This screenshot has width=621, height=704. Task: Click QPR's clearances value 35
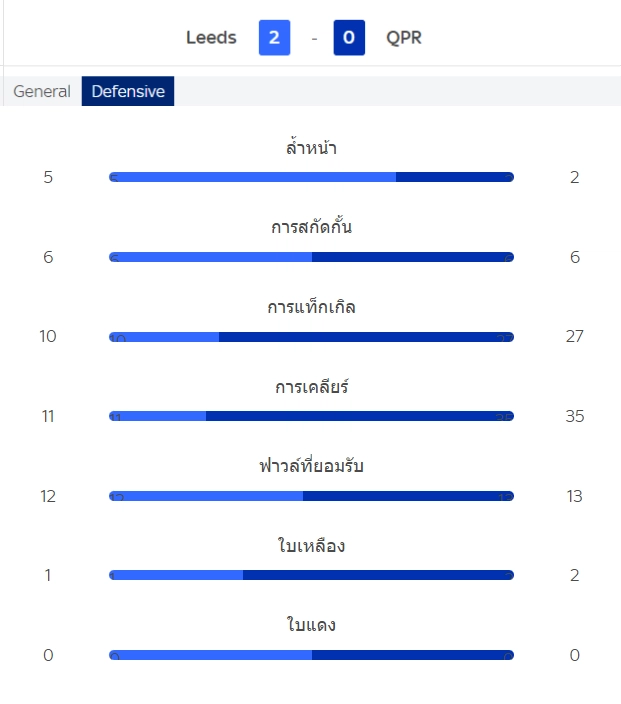574,416
